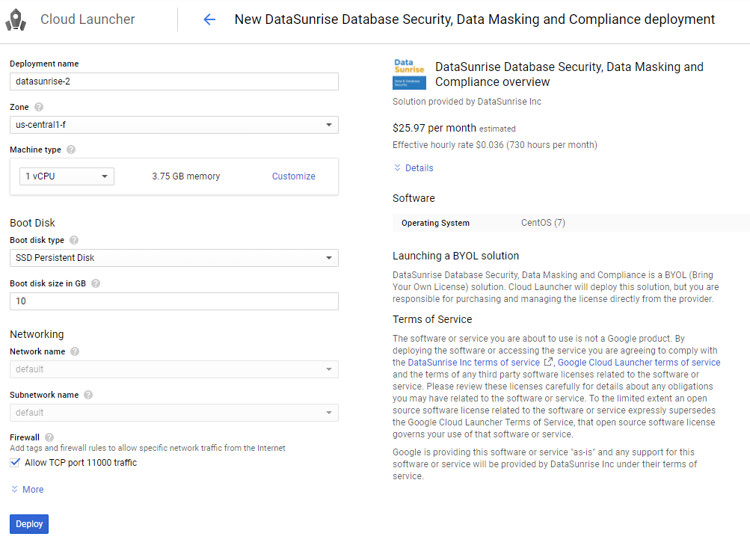Click the $25.97 per month price
The image size is (750, 560).
point(434,128)
